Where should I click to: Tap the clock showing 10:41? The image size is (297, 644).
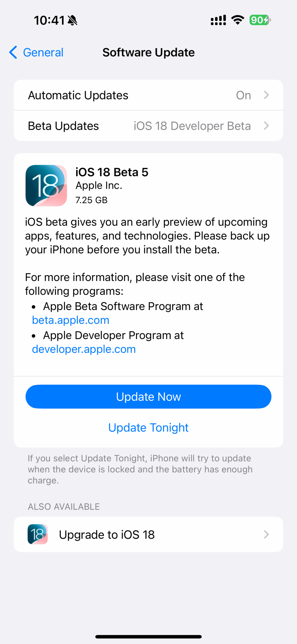[49, 20]
